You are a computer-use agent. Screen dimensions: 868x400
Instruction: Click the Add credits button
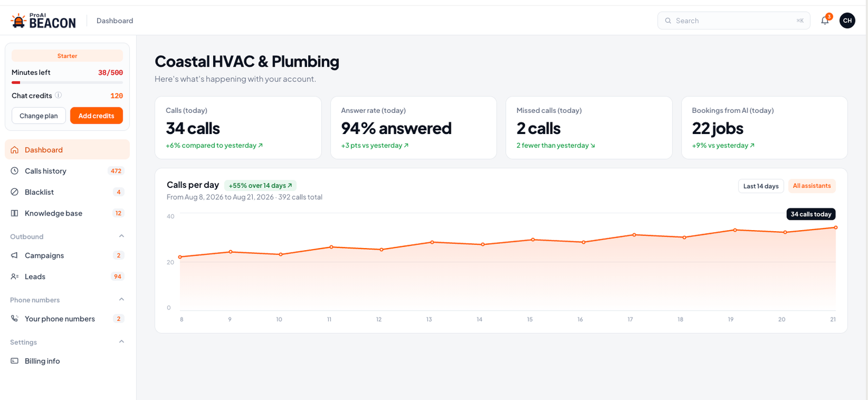[96, 116]
